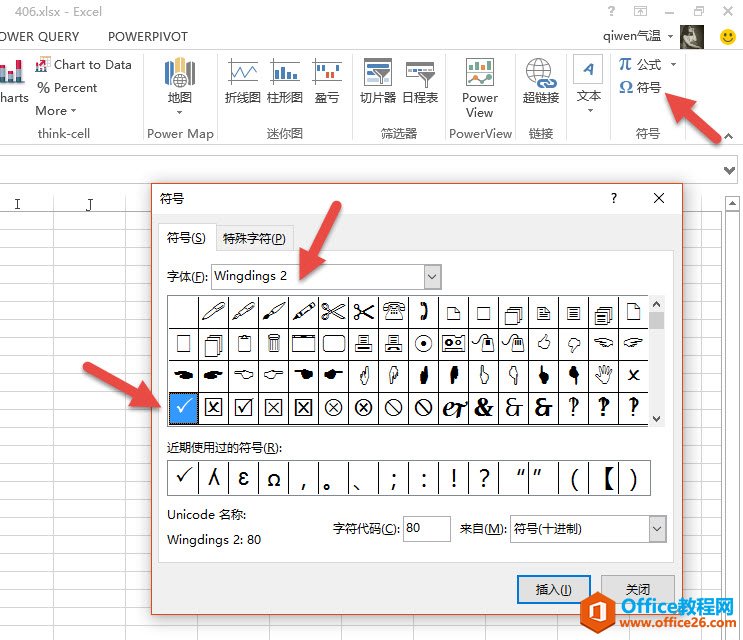This screenshot has height=640, width=743.
Task: Insert a 柱形图 sparkline
Action: [285, 81]
